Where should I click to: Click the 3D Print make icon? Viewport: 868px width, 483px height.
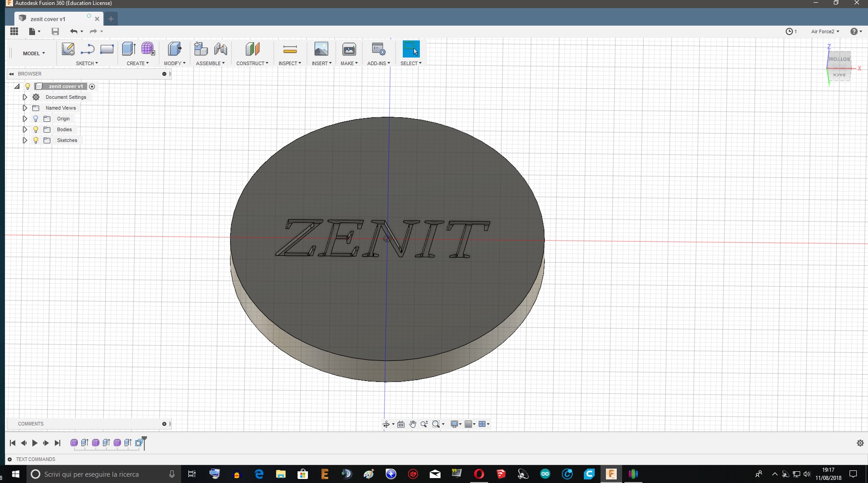point(349,49)
